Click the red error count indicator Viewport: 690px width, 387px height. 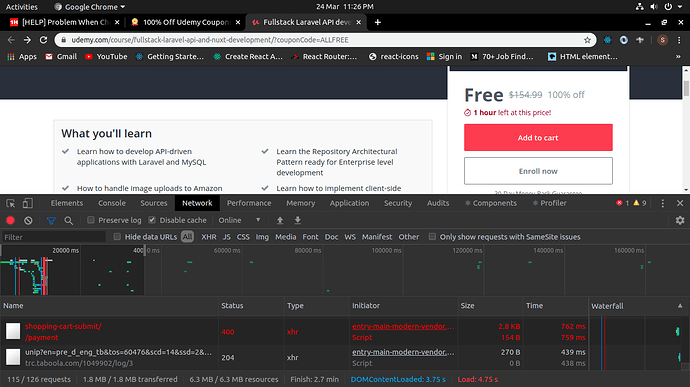point(622,203)
